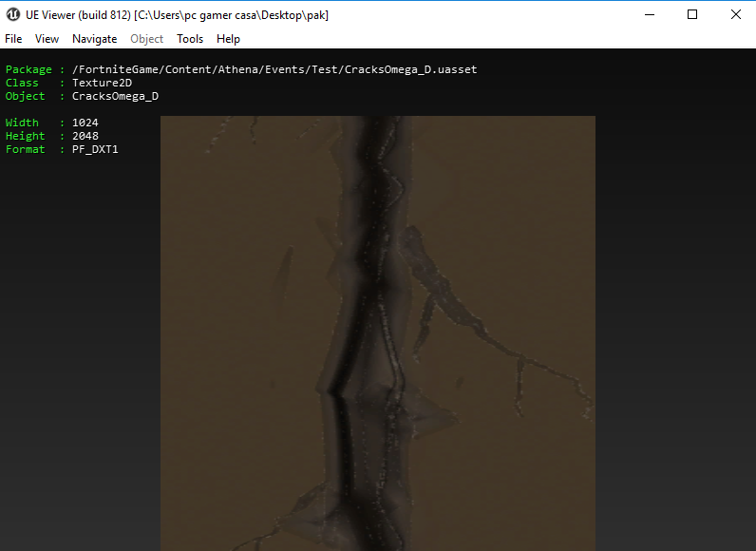Click the green Package label
Image resolution: width=756 pixels, height=551 pixels.
[28, 69]
